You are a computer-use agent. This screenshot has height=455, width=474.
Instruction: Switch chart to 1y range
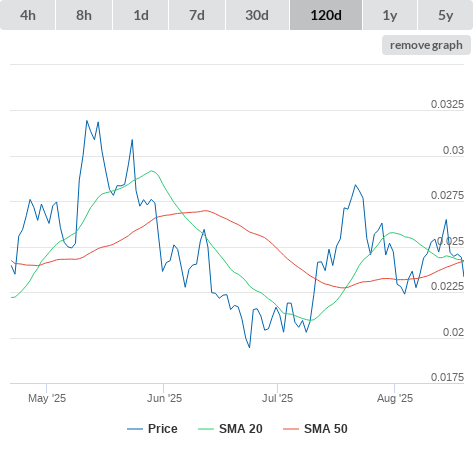point(390,15)
